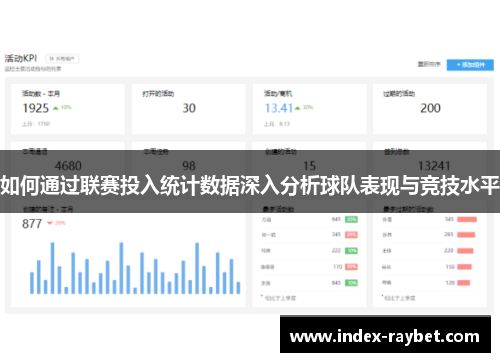Click the 重新排序 link
Viewport: 500px width, 362px height.
click(x=429, y=64)
